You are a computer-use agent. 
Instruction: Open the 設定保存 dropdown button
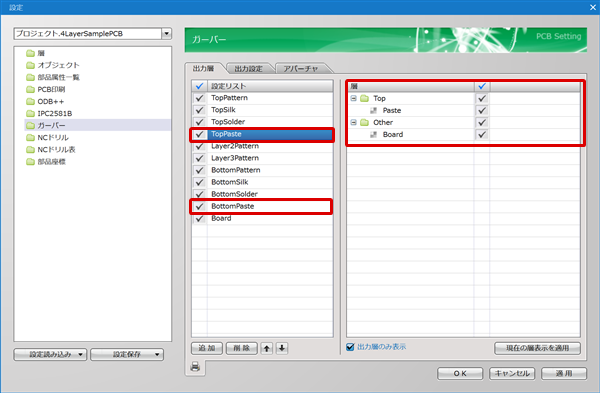tap(127, 354)
